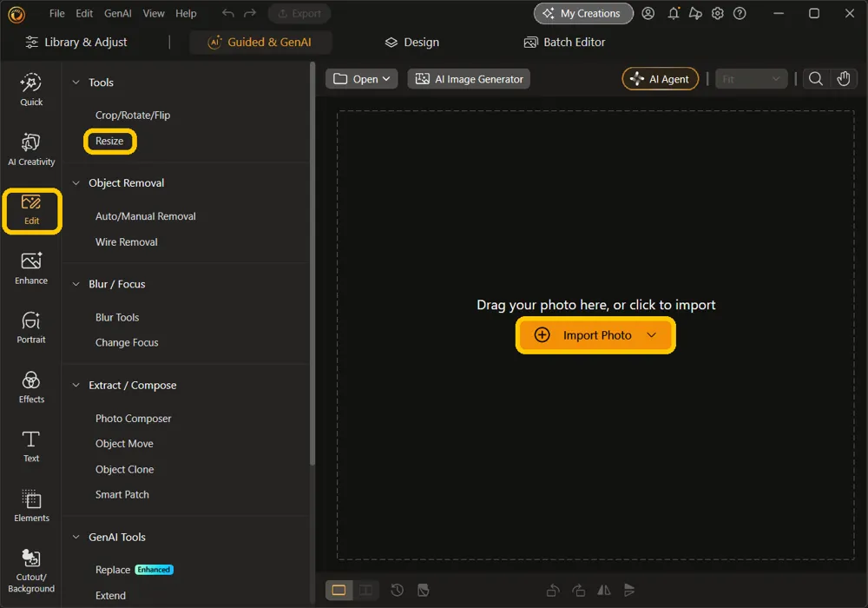Collapse the GenAI Tools section
Image resolution: width=868 pixels, height=608 pixels.
(x=76, y=537)
